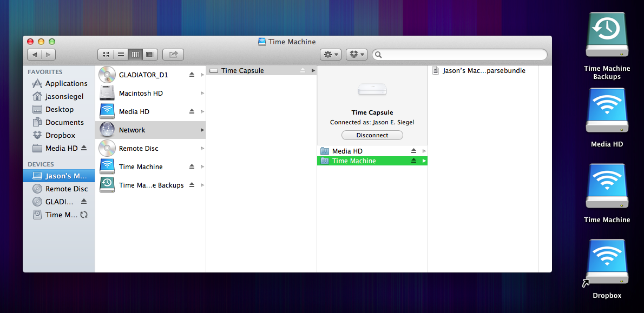Viewport: 644px width, 313px height.
Task: Expand Macintosh HD with its arrow
Action: tap(202, 93)
